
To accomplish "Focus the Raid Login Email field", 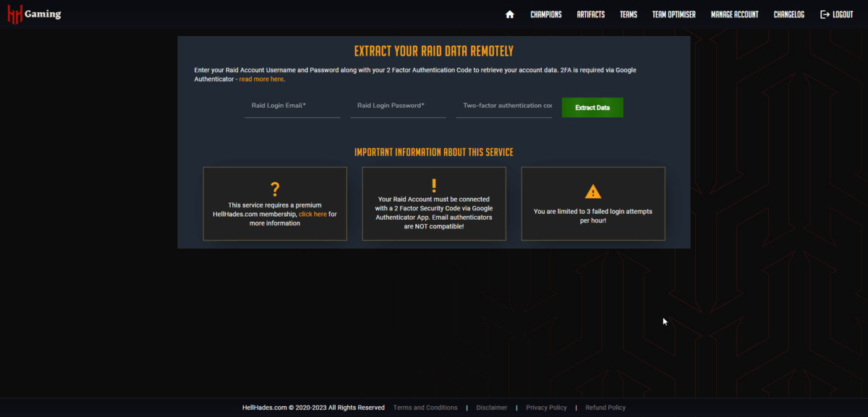I will tap(292, 106).
